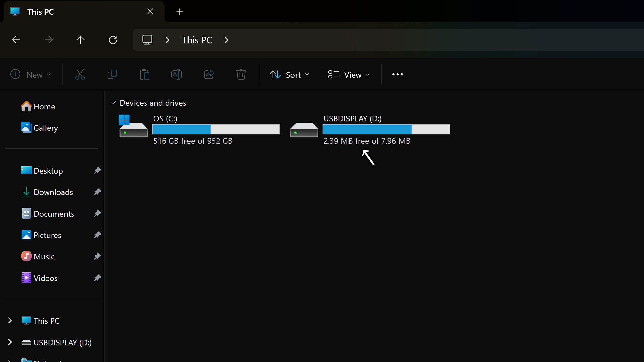
Task: Click the Share icon in toolbar
Action: [209, 74]
